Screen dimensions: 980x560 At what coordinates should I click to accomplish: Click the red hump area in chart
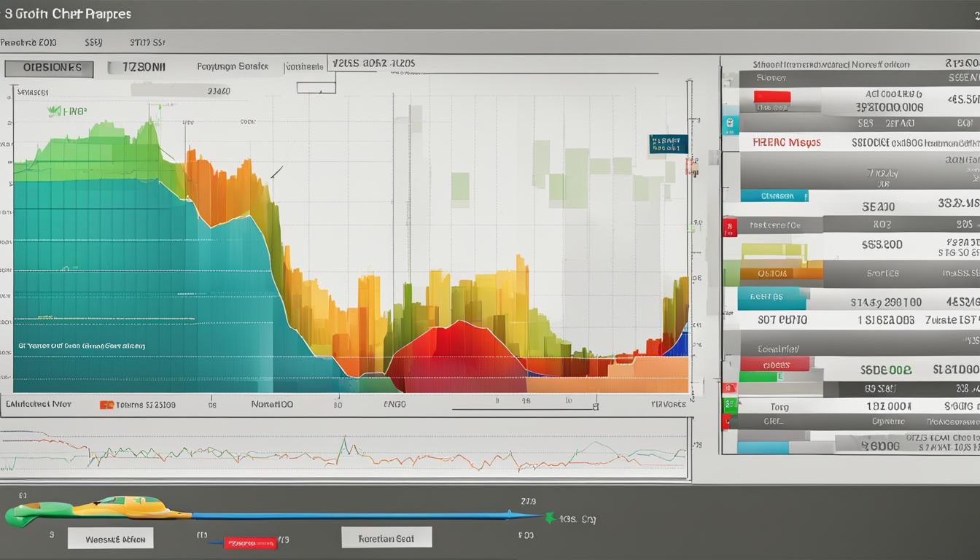pos(456,350)
